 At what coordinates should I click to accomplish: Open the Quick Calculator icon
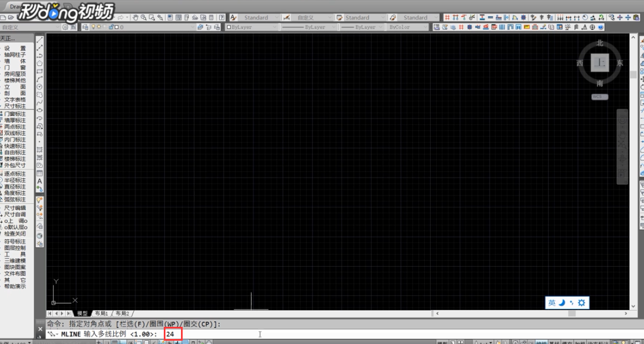point(212,18)
